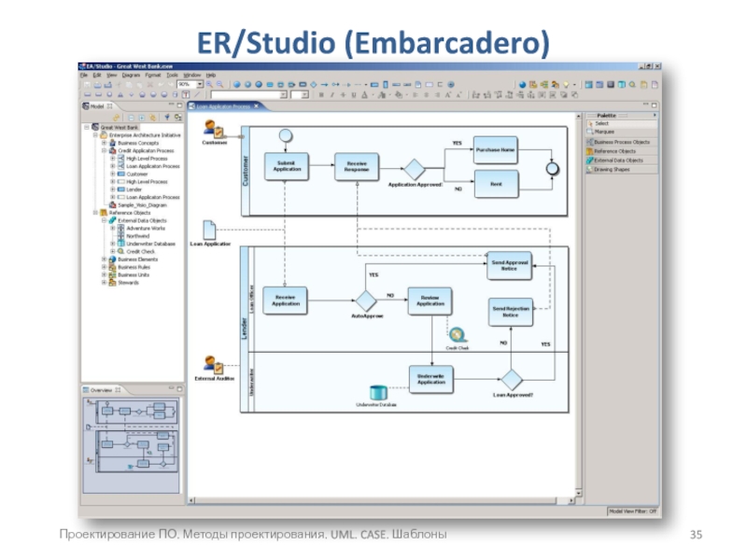
Task: Click the Send Rejection Notice task box
Action: 511,312
